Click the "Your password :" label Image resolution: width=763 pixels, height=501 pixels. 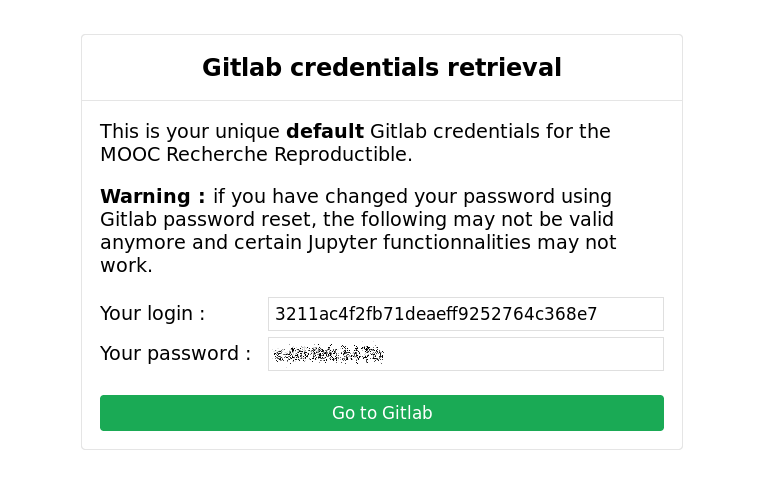(175, 354)
